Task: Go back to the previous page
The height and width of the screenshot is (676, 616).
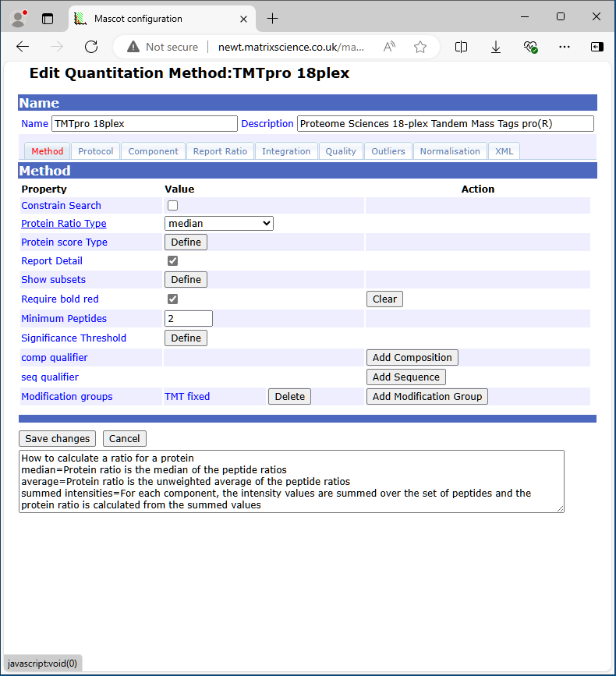Action: point(23,47)
